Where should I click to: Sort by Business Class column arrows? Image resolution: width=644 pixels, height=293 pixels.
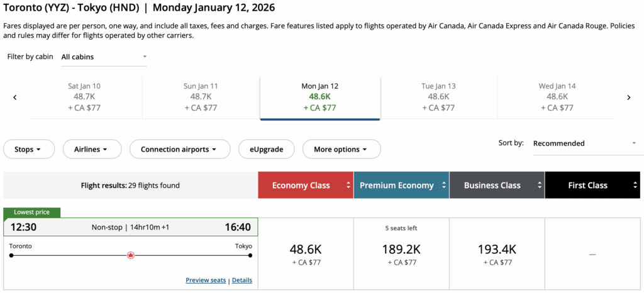(x=539, y=185)
